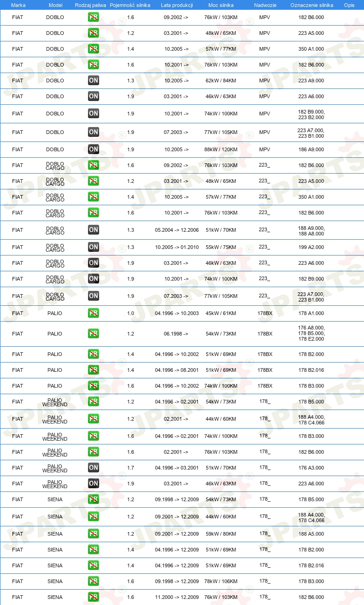
Task: Click production years 04.1996 -> 08.2001
Action: pos(176,370)
